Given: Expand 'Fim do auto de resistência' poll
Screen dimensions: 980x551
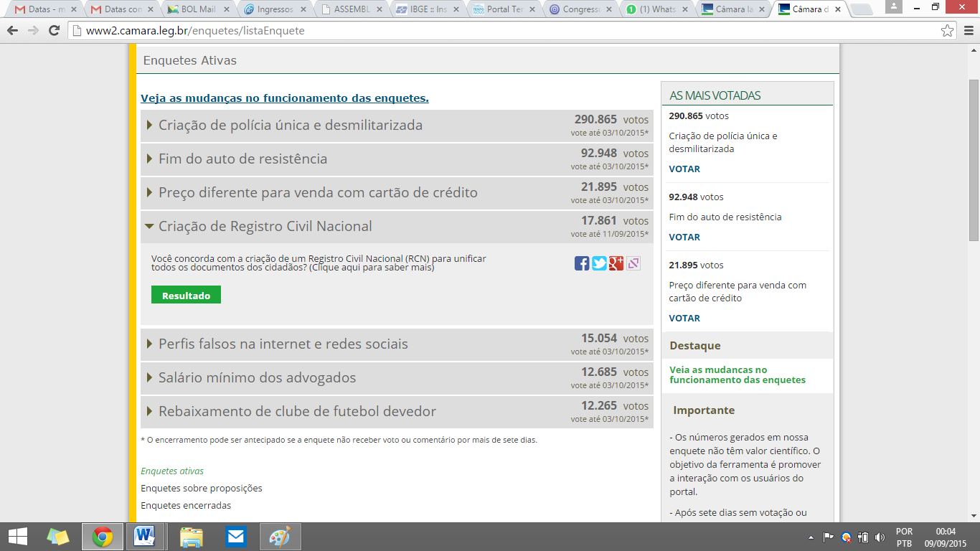Looking at the screenshot, I should click(x=242, y=159).
